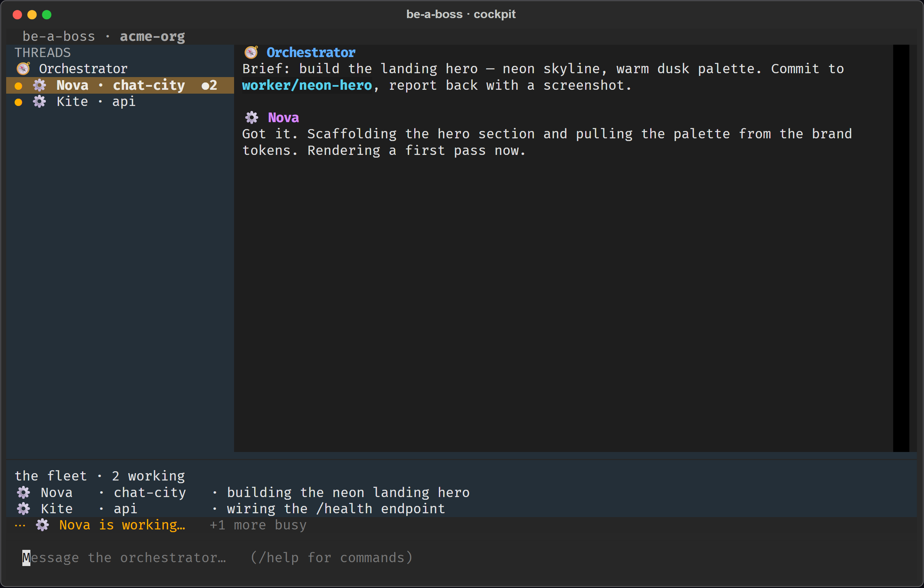Click 'wiring the /health endpoint' fleet status
The image size is (924, 588).
tap(336, 509)
